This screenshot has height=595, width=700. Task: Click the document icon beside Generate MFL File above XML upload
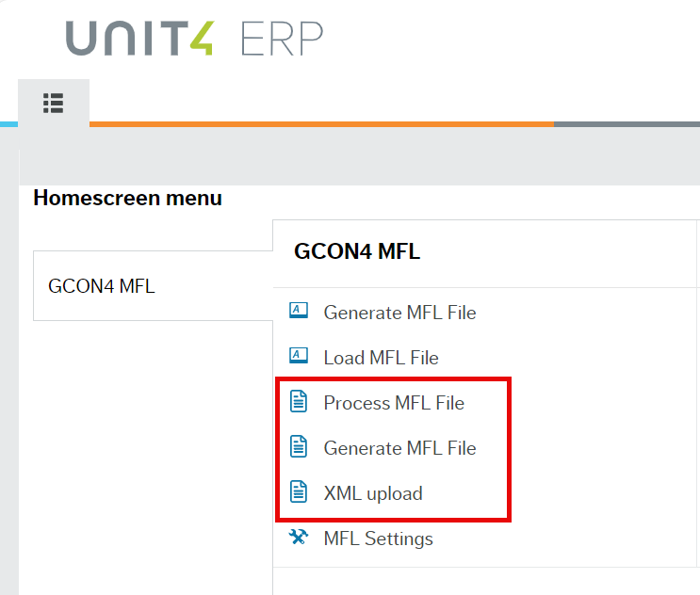(x=299, y=447)
